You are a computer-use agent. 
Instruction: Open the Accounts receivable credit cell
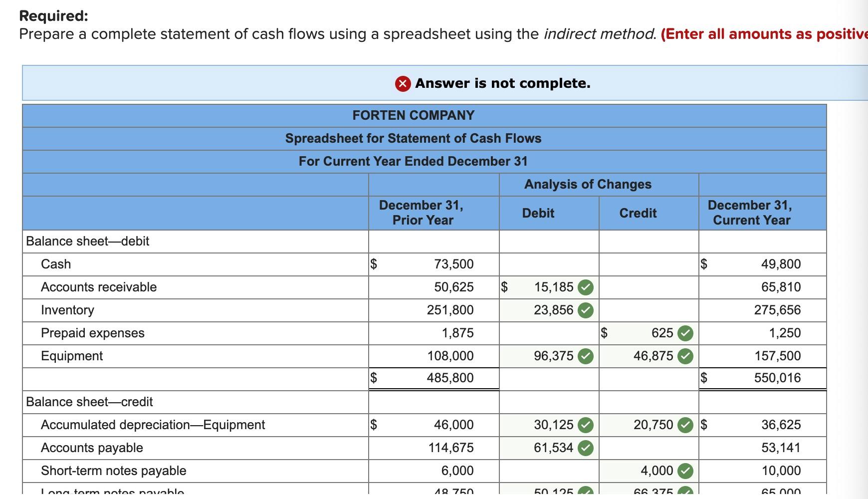(x=648, y=287)
